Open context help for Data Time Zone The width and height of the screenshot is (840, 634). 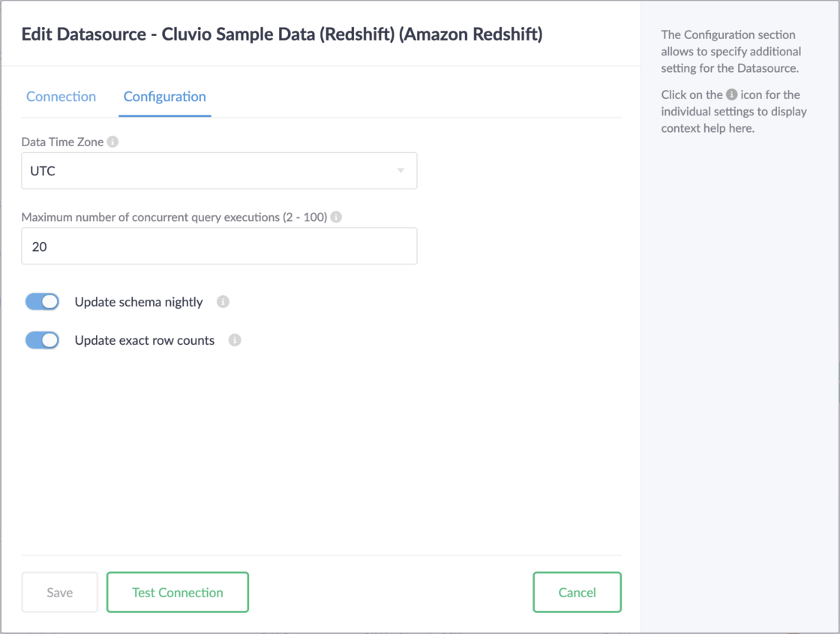[x=111, y=141]
